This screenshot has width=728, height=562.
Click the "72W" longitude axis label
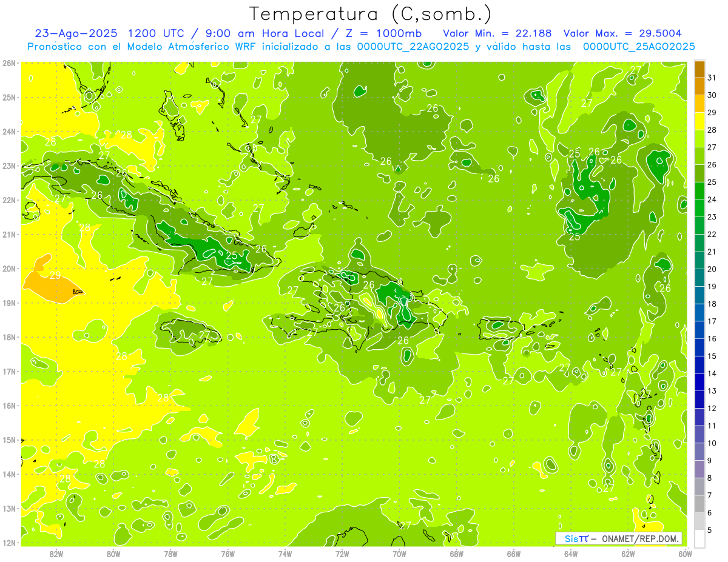tap(342, 553)
